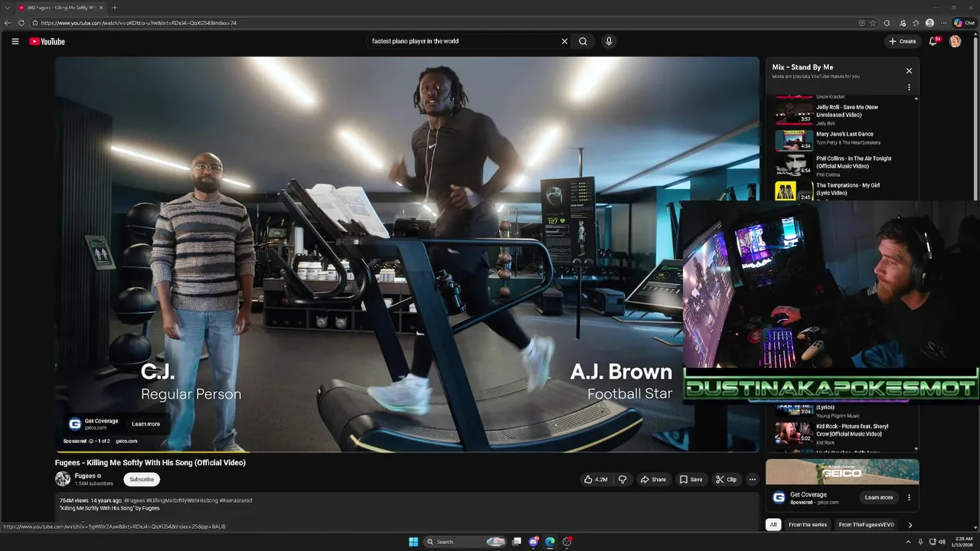
Task: Open the video title Killing Me Softly
Action: coord(150,463)
